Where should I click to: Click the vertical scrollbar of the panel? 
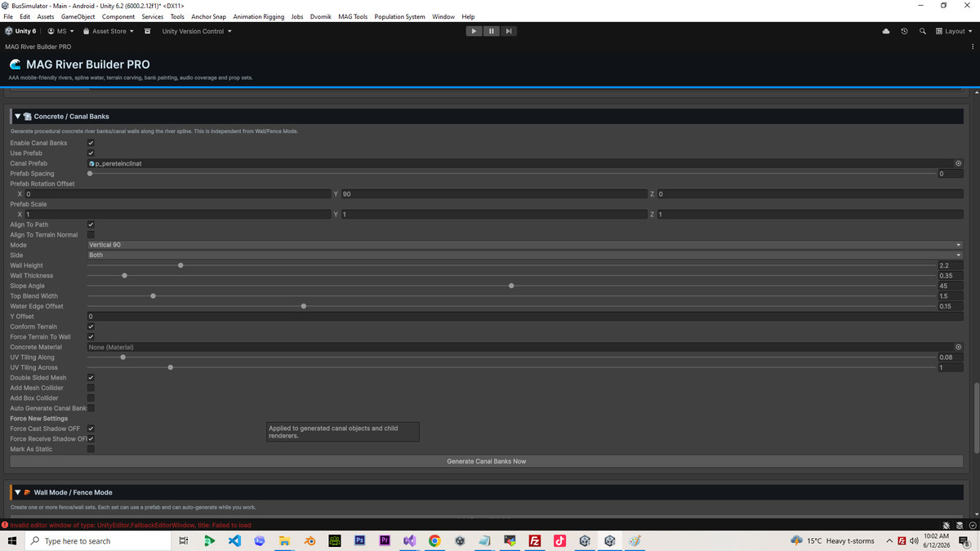click(x=977, y=418)
